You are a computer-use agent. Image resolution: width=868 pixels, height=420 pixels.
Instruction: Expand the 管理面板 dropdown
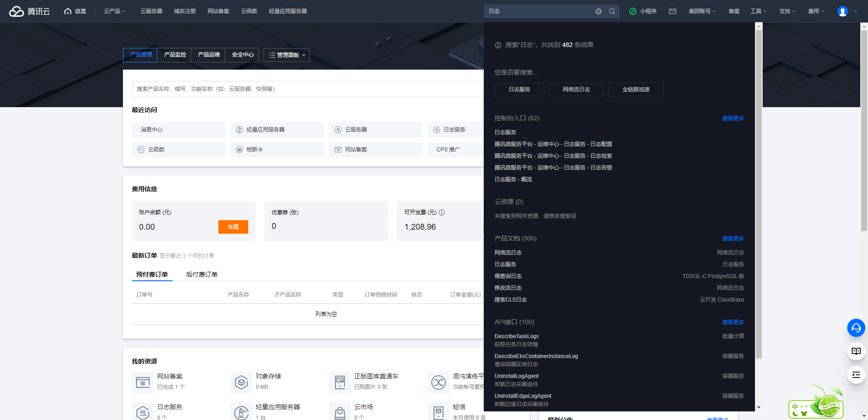pos(287,55)
